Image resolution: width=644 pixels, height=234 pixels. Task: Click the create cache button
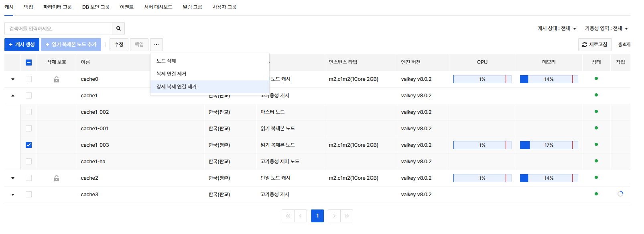(x=22, y=45)
